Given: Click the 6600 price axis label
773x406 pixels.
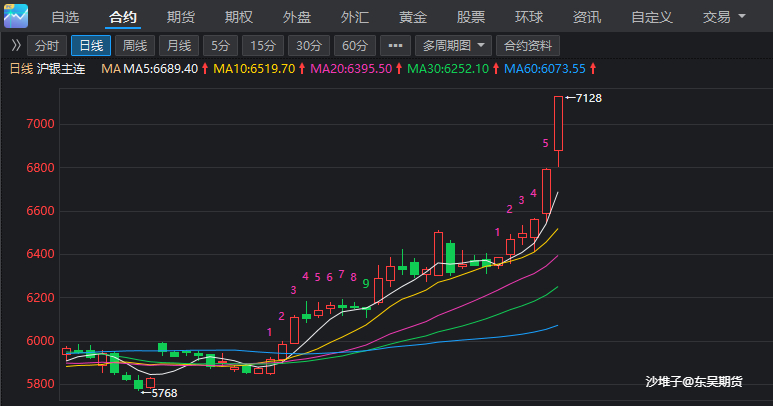Looking at the screenshot, I should point(40,211).
